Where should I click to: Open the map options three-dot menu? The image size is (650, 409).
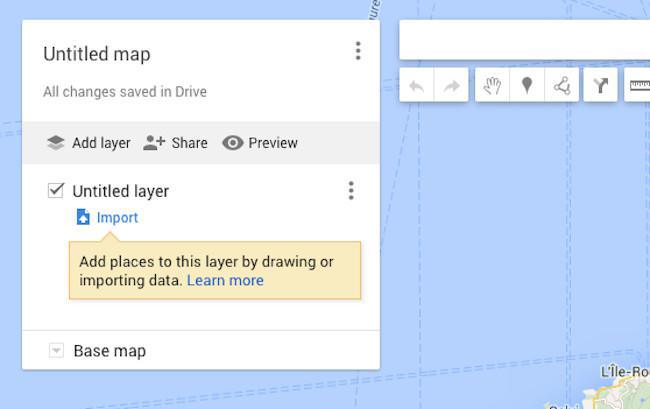click(x=357, y=51)
